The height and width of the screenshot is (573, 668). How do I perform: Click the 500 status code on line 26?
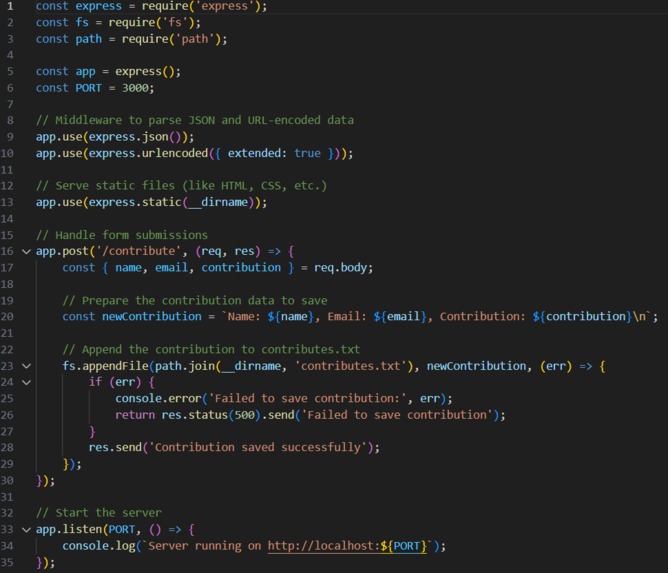pos(244,415)
